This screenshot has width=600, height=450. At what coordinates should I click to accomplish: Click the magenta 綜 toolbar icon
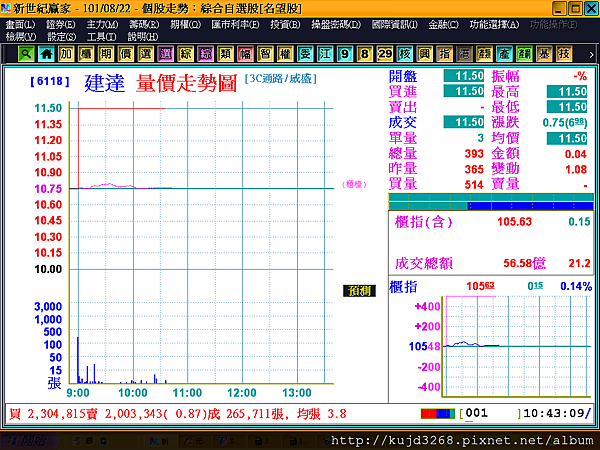[x=205, y=54]
